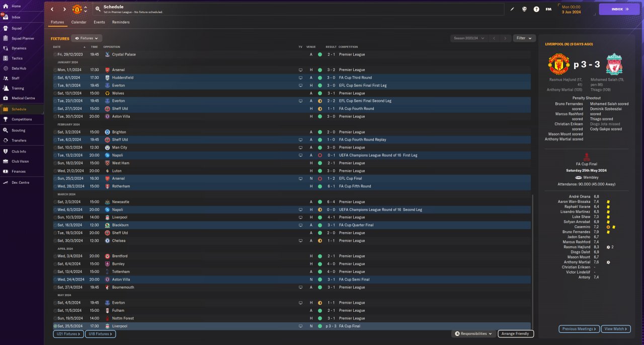Click the search magnifier icon
The image size is (644, 345).
click(x=98, y=9)
